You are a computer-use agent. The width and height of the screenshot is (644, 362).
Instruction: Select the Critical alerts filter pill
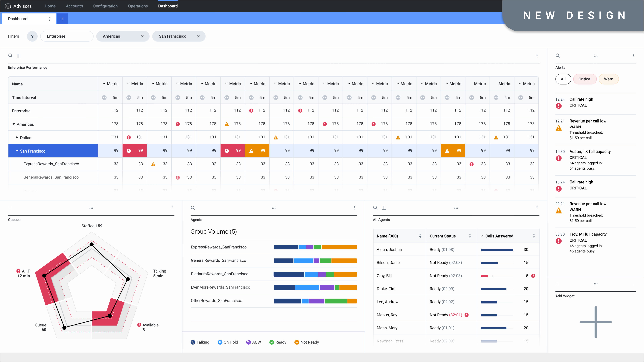(585, 79)
